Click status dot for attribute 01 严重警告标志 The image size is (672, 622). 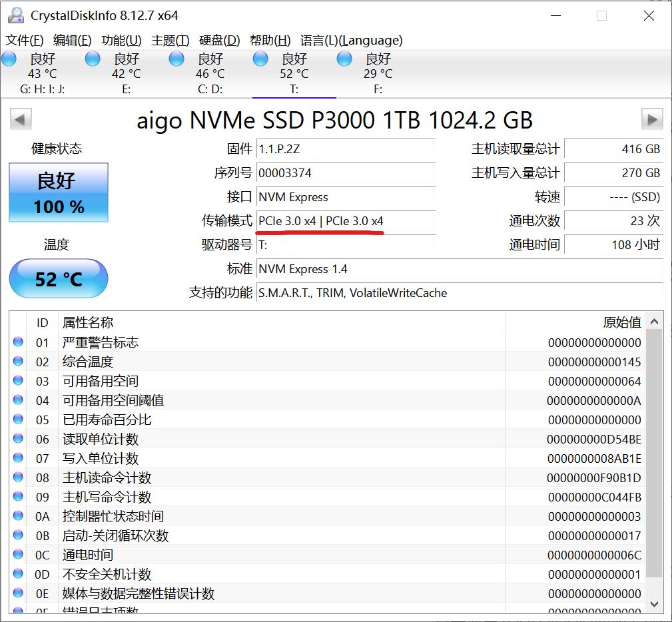point(18,342)
